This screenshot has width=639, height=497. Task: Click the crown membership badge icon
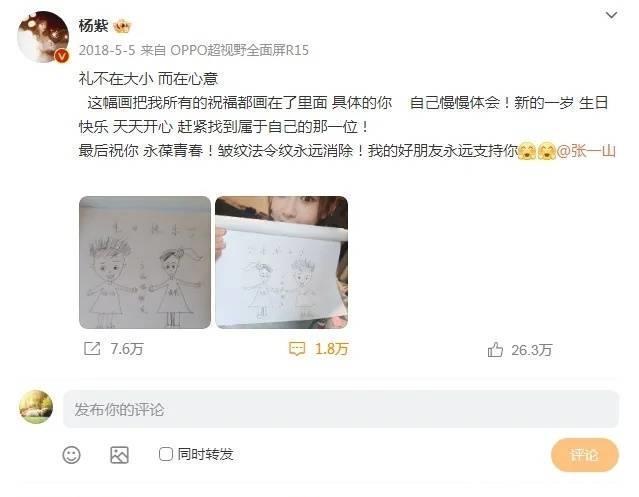pos(122,26)
